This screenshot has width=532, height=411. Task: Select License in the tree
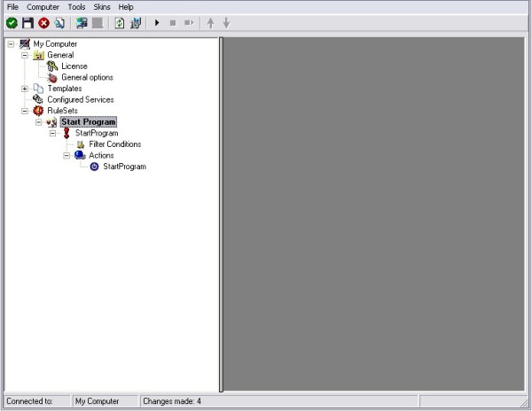[74, 66]
